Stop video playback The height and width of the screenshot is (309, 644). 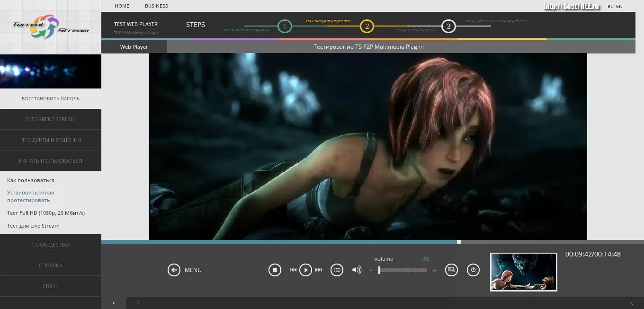[x=275, y=270]
